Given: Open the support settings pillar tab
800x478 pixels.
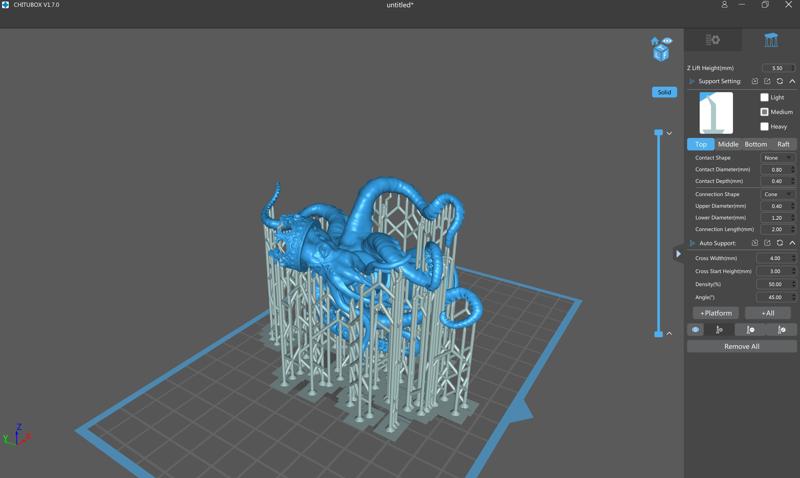Looking at the screenshot, I should [x=771, y=40].
